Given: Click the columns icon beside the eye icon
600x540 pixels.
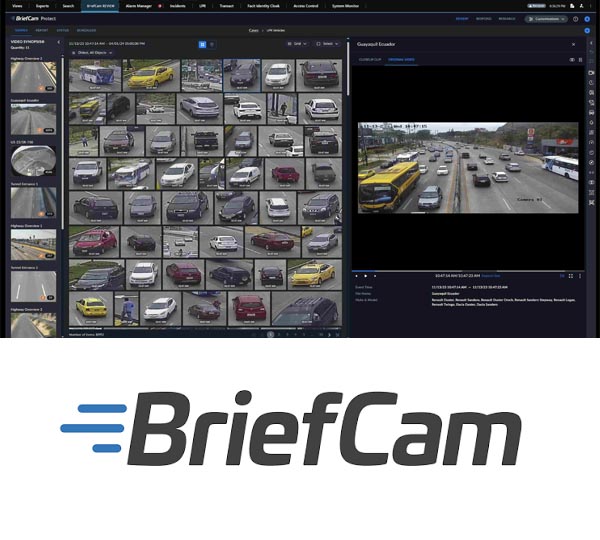Looking at the screenshot, I should pyautogui.click(x=580, y=60).
